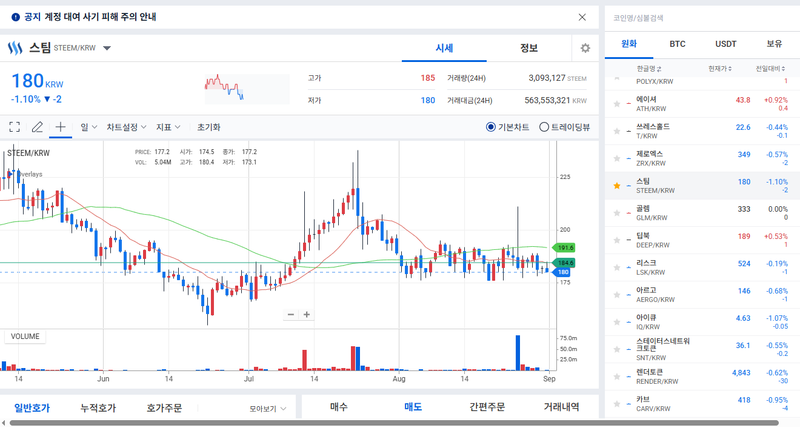Open the 차트설정 dropdown
The image size is (800, 427).
tap(126, 127)
